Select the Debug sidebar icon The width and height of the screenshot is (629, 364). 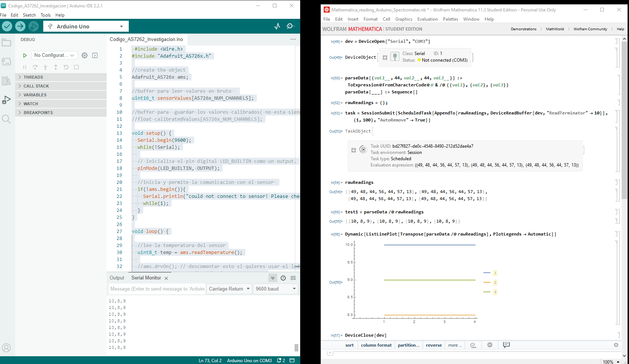tap(6, 100)
